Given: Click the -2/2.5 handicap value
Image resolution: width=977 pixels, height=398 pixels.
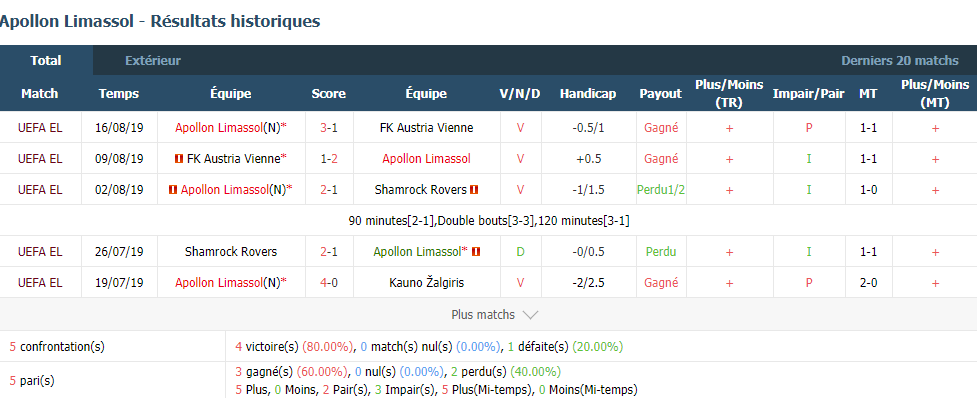Looking at the screenshot, I should click(x=588, y=283).
